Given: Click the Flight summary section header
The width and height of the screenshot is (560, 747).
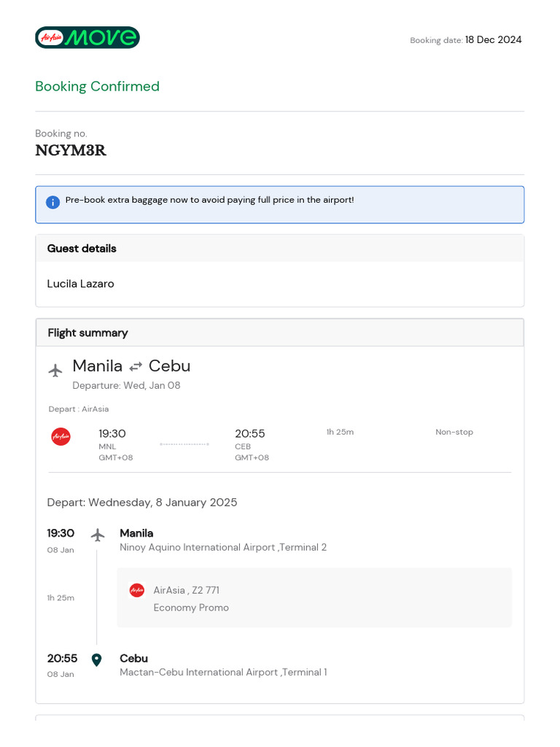Looking at the screenshot, I should point(87,333).
